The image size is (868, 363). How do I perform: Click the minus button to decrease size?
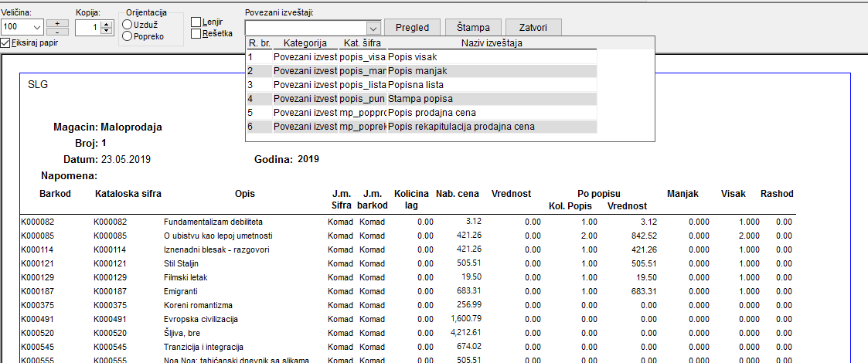tap(57, 32)
